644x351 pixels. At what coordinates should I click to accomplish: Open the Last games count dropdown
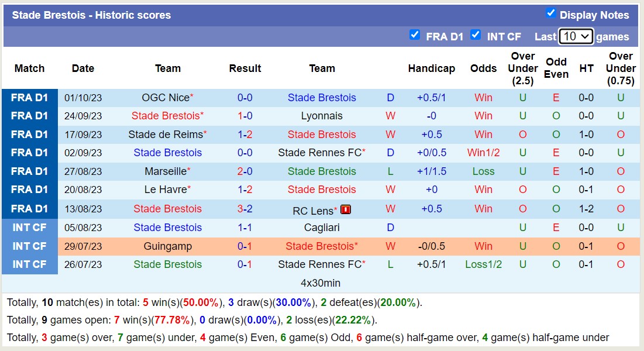(576, 36)
